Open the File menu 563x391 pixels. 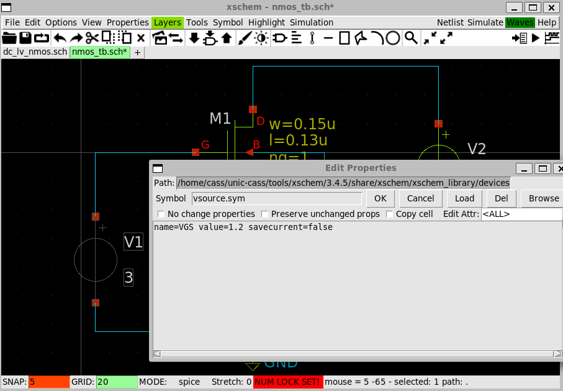[12, 22]
